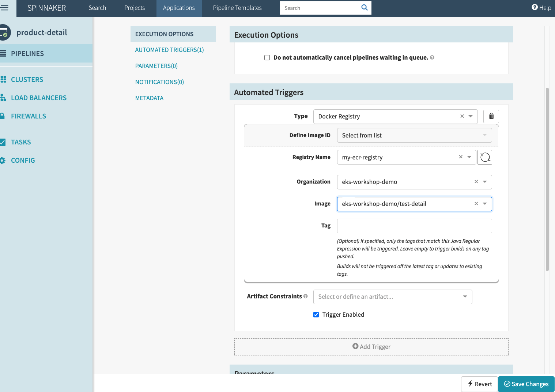This screenshot has width=555, height=392.
Task: Switch to the Pipeline Templates tab
Action: (237, 8)
